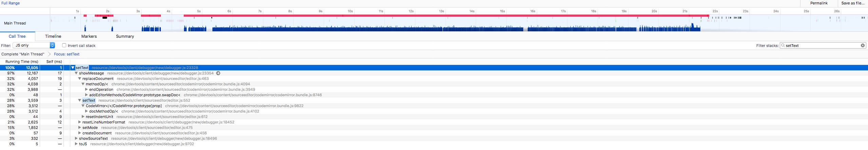Expand addEditorMethods swapDoc< node
This screenshot has width=868, height=150.
click(x=87, y=95)
